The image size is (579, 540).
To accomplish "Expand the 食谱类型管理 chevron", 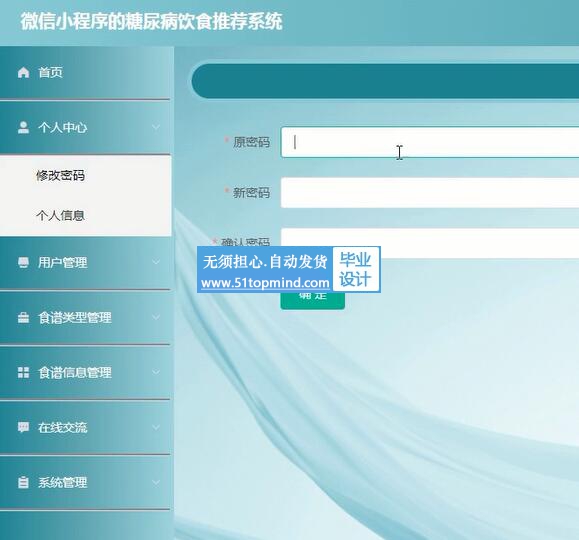I will (x=156, y=318).
